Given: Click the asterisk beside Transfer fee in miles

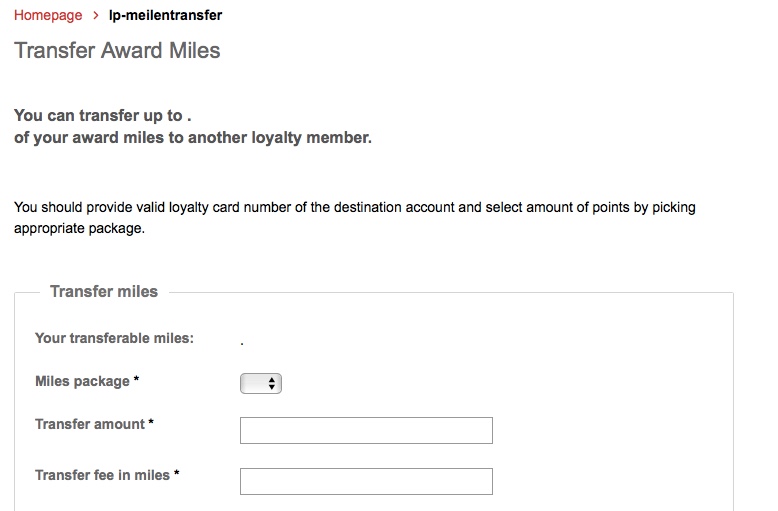Looking at the screenshot, I should (177, 474).
